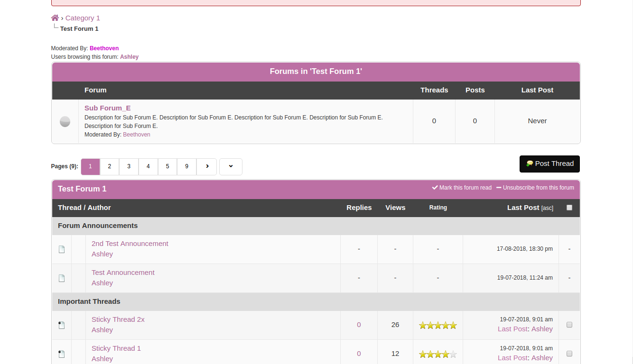This screenshot has height=364, width=633.
Task: Rate Sticky Thread 1 with five stars
Action: (x=453, y=354)
